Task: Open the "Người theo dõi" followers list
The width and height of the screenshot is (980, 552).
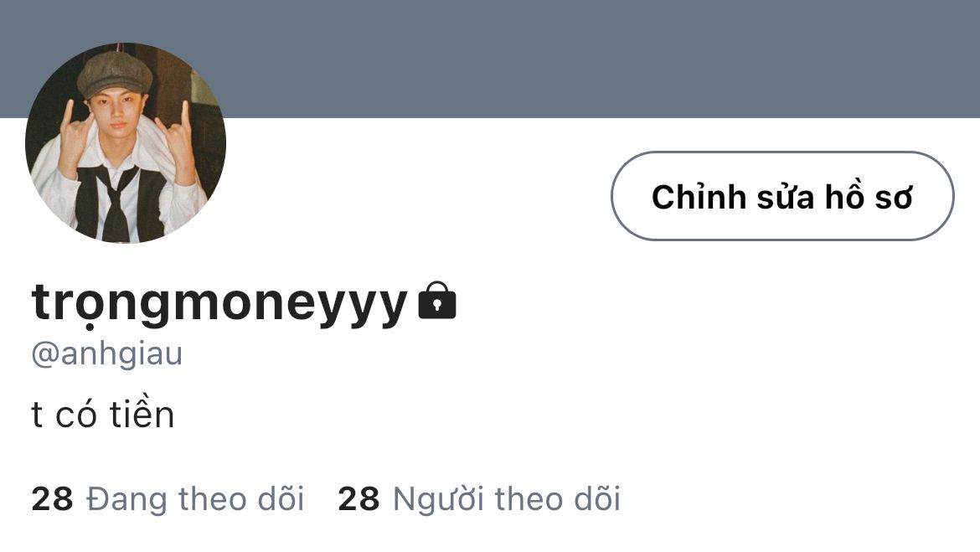Action: [479, 499]
